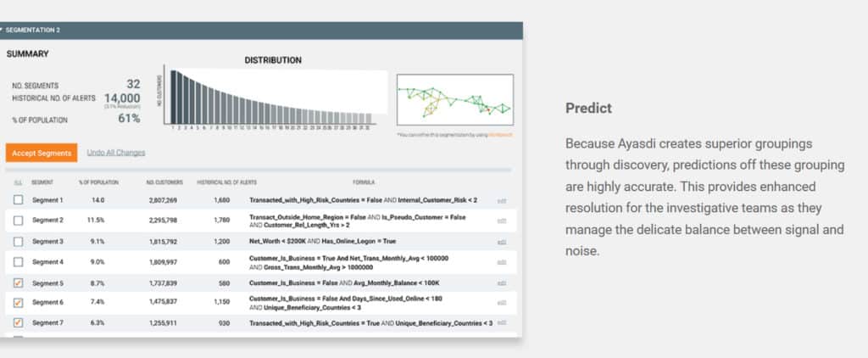Screen dimensions: 868x358
Task: Enable the Segment 2 checkbox
Action: click(x=19, y=221)
